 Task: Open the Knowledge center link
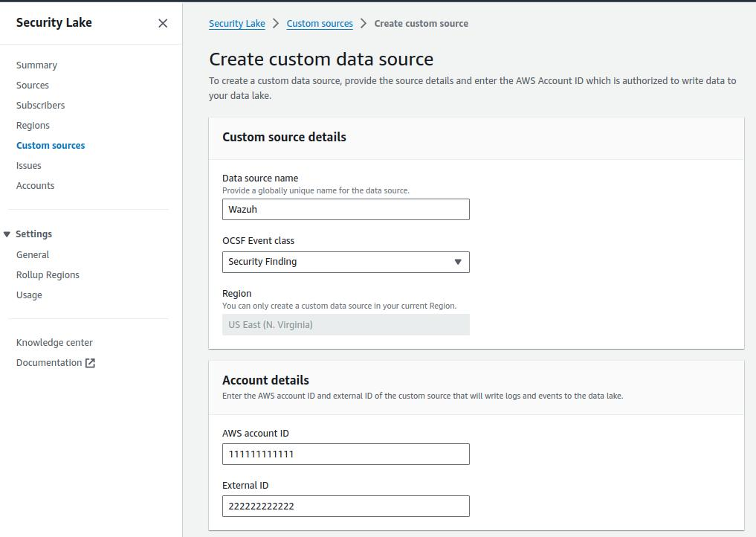click(x=54, y=343)
